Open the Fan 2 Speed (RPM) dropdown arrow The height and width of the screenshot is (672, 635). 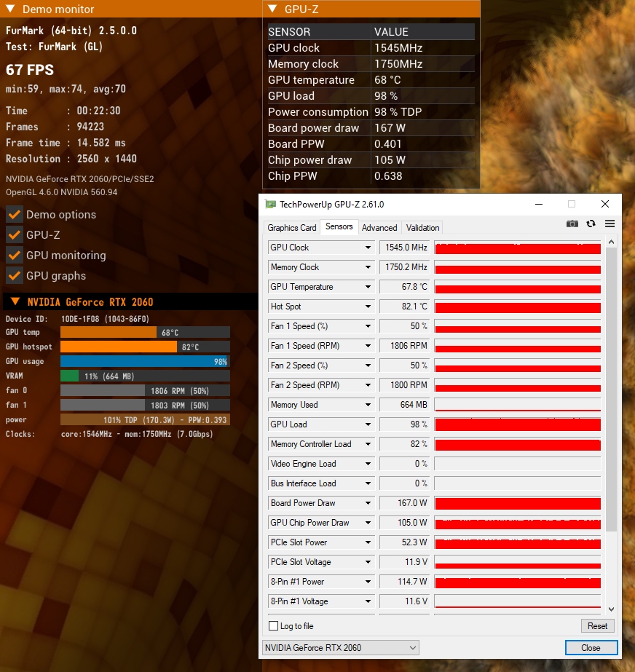(368, 385)
